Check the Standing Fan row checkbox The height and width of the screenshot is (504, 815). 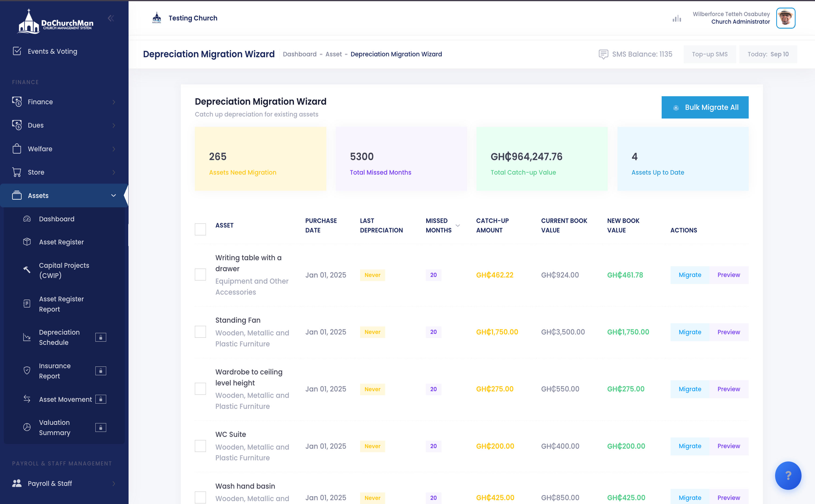coord(201,332)
